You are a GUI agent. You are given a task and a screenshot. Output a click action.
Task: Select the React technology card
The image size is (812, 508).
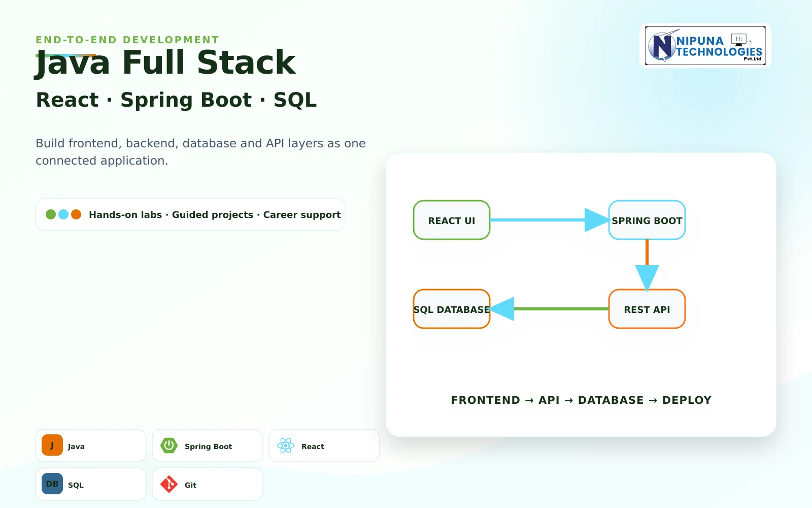324,446
